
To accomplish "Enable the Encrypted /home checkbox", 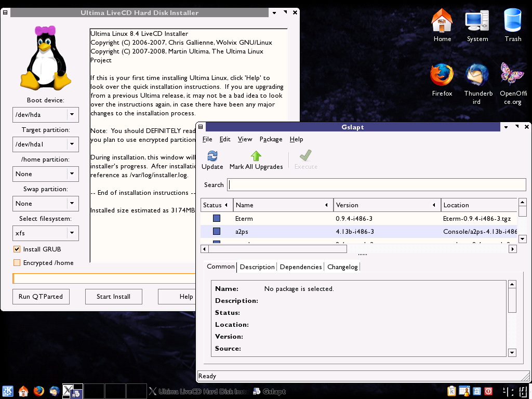I will pos(17,262).
